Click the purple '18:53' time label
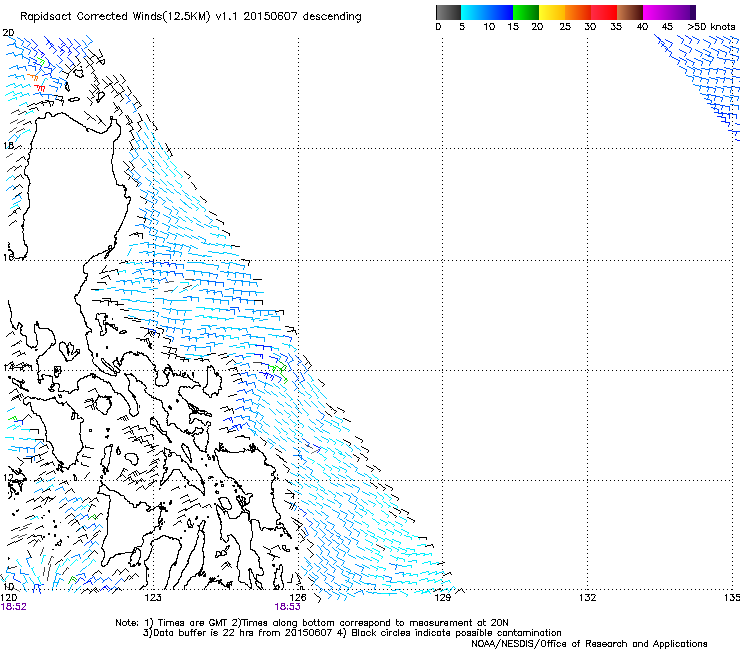The image size is (740, 650). coord(287,607)
